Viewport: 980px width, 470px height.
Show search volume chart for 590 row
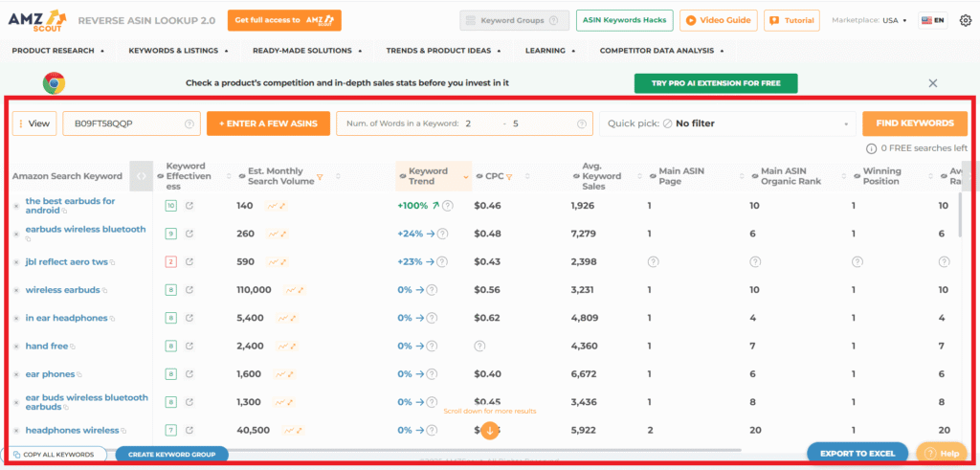pyautogui.click(x=277, y=262)
